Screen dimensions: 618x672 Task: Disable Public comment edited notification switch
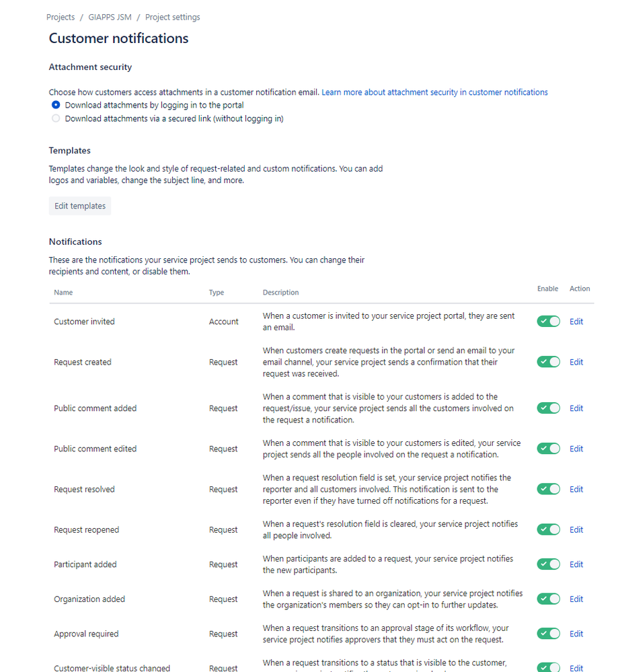(x=548, y=449)
